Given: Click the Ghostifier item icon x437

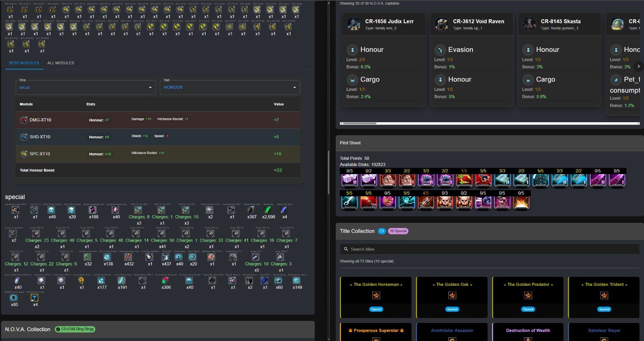Looking at the screenshot, I should pos(166,257).
